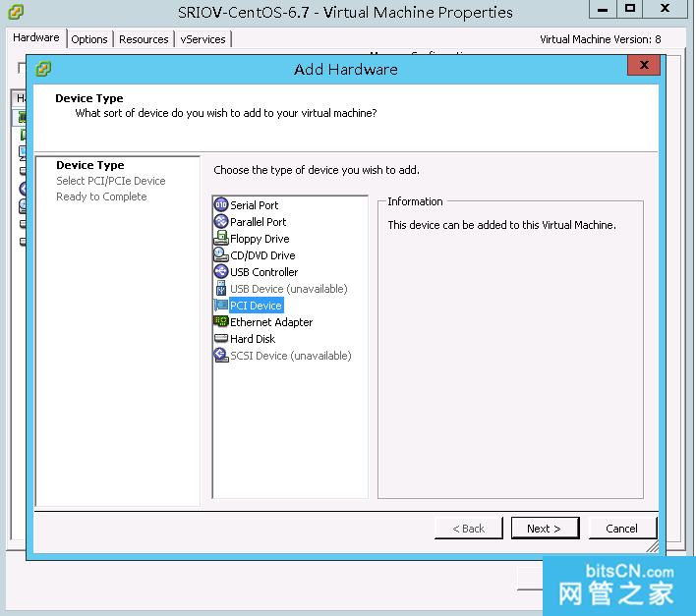696x616 pixels.
Task: Click SCSI Device (unavailable) entry
Action: (x=291, y=356)
